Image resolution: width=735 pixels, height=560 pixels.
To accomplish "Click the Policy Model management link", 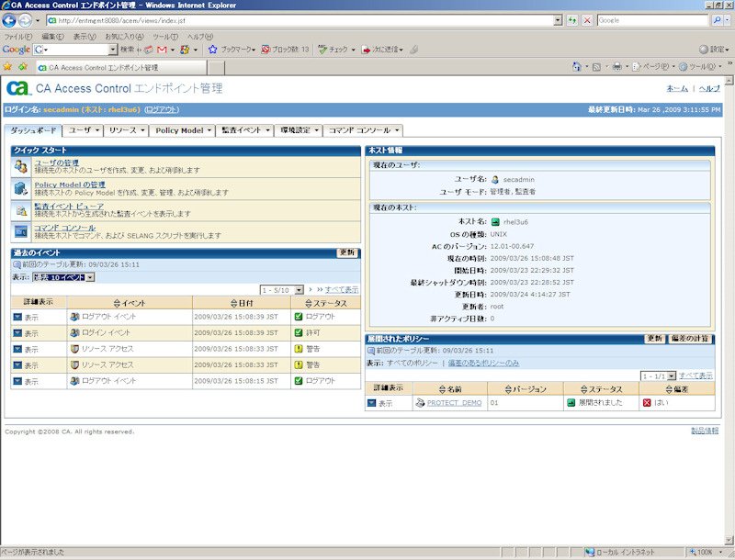I will [70, 185].
